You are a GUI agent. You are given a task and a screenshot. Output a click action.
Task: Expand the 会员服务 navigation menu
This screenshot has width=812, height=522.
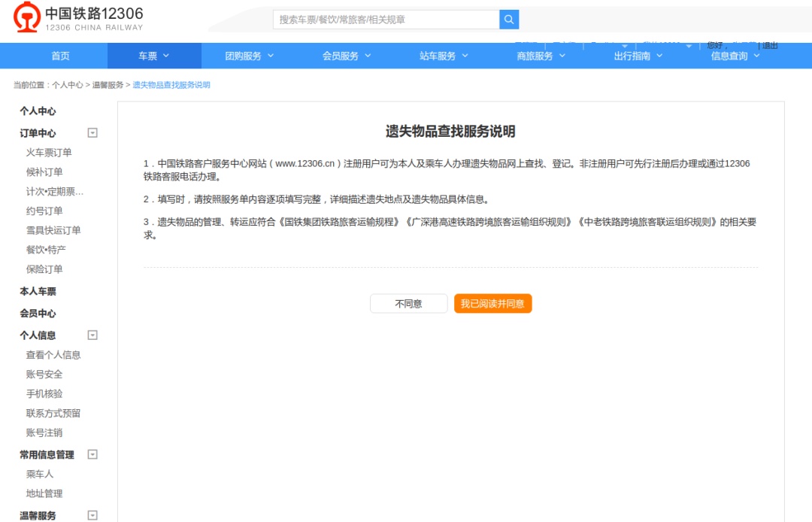pos(347,56)
